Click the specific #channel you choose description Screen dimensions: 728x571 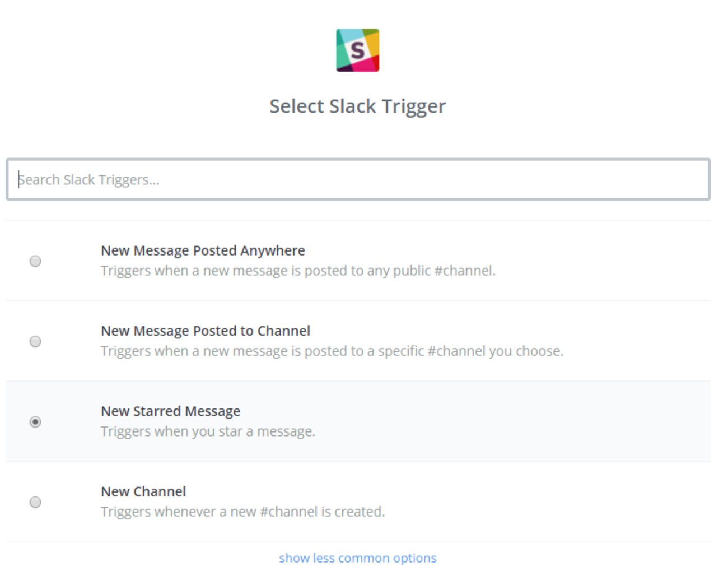coord(332,351)
